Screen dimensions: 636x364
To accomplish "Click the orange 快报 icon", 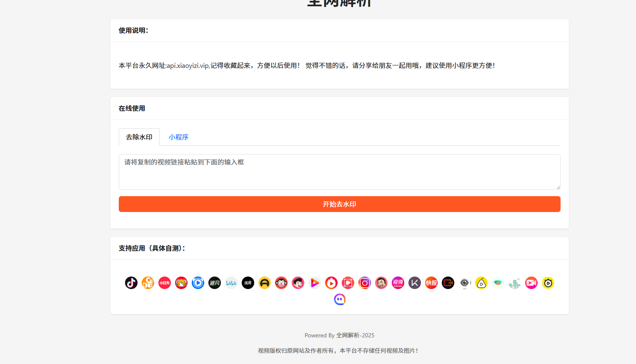I will coord(431,283).
